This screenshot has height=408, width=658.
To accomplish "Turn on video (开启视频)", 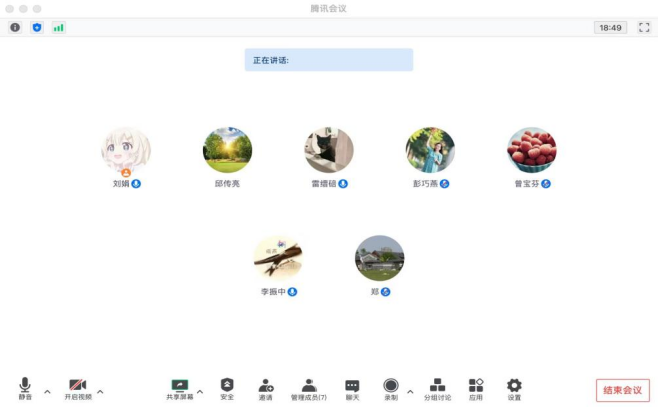I will (x=78, y=389).
